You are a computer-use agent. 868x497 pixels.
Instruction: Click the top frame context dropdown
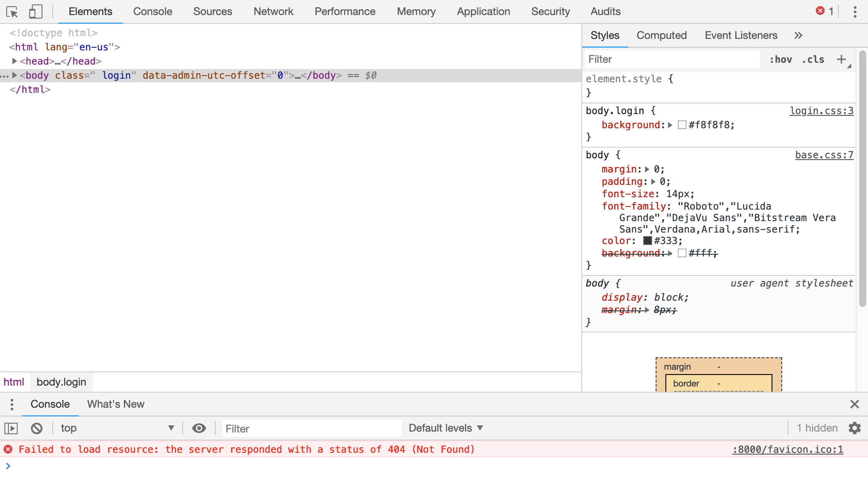pos(116,428)
